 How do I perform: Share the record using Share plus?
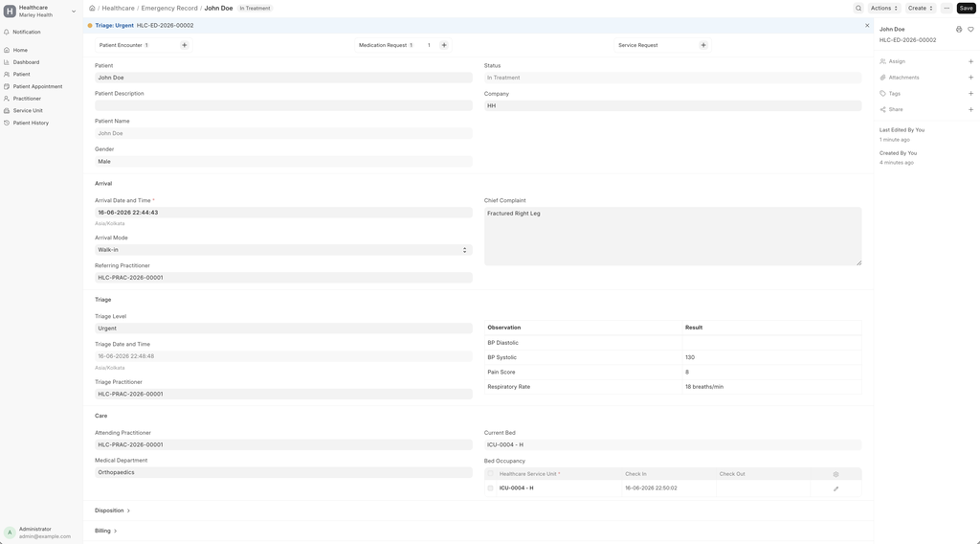970,109
